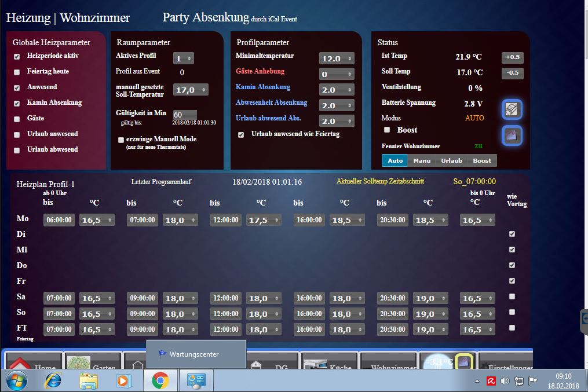The image size is (588, 392).
Task: Click the Gültigkeit in Min field
Action: (185, 114)
